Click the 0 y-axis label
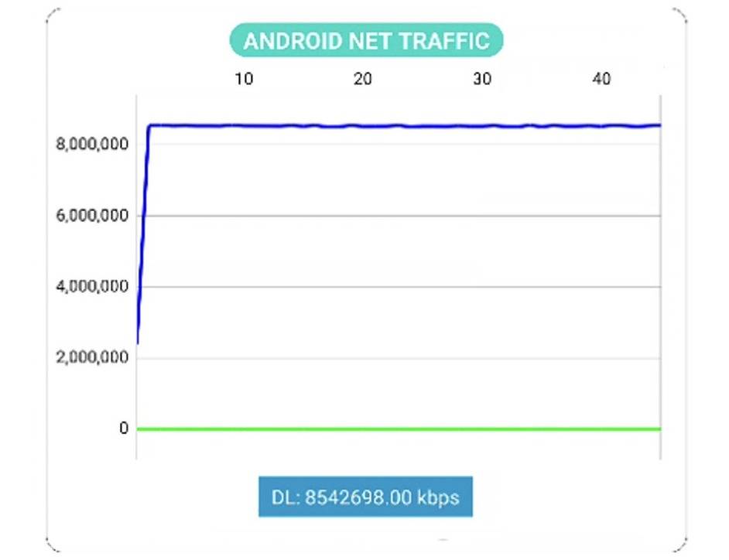The height and width of the screenshot is (560, 729). tap(124, 429)
